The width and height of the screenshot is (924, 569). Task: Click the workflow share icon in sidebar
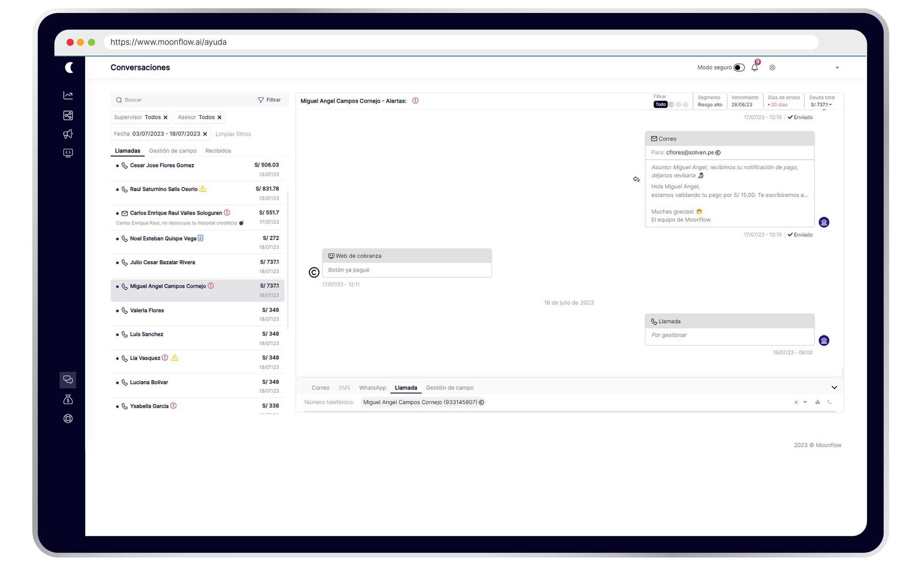point(68,115)
